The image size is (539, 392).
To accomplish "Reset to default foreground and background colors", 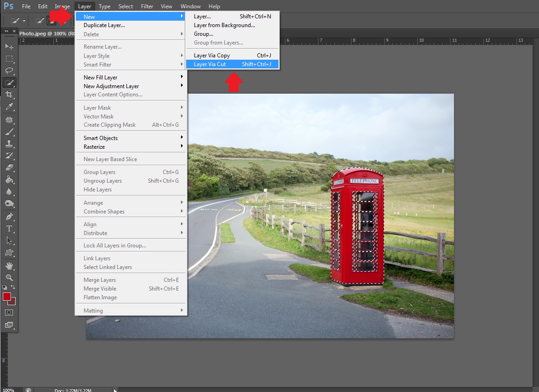I will (5, 287).
